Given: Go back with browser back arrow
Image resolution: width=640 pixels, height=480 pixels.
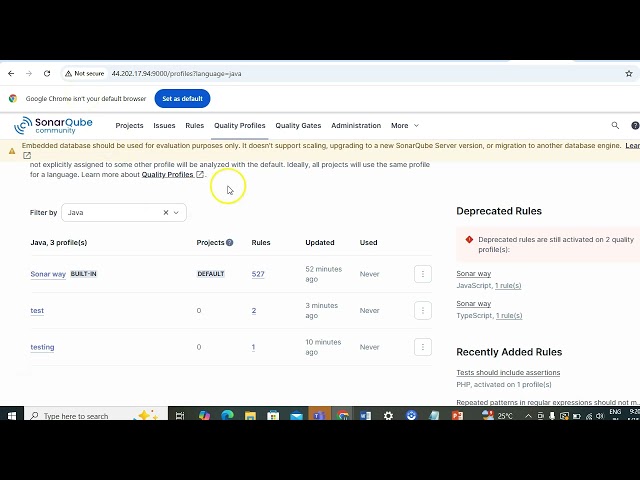Looking at the screenshot, I should pos(11,73).
